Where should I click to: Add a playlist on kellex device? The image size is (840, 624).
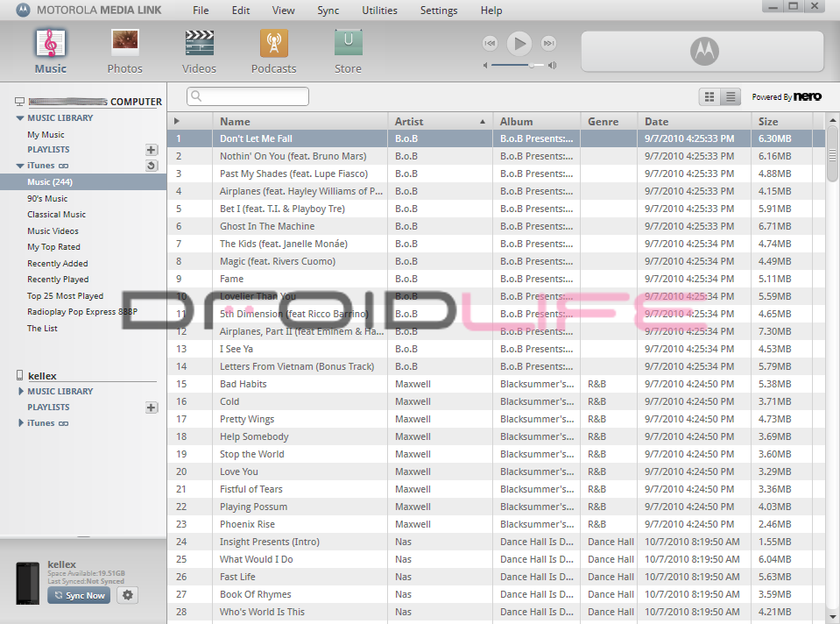152,408
